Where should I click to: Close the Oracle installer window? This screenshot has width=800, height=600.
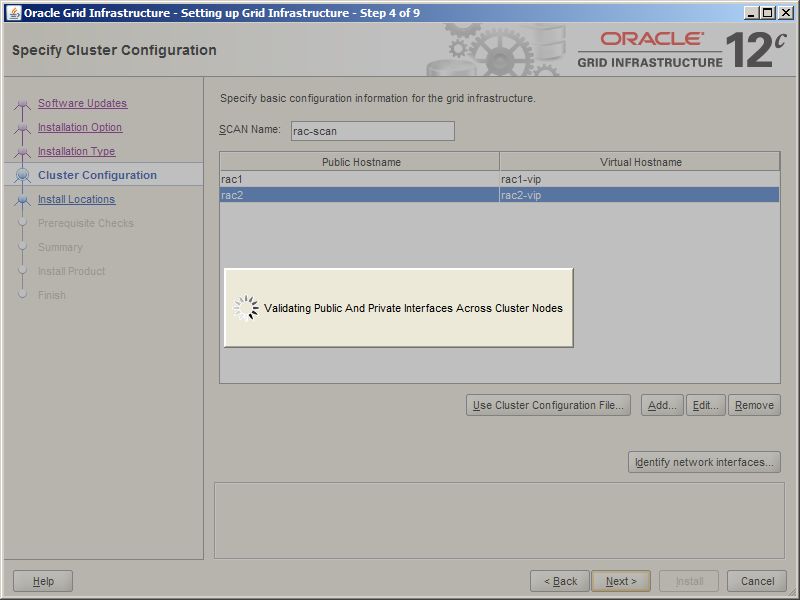pos(785,13)
